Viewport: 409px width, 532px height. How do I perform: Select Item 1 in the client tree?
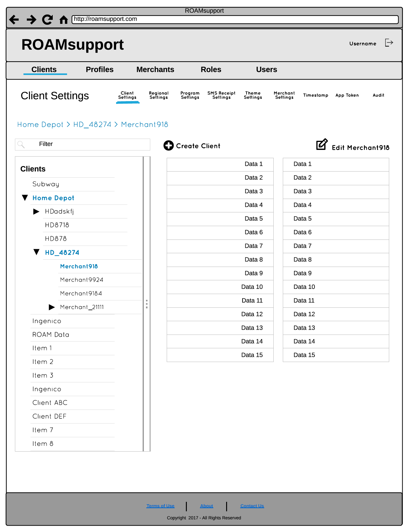coord(42,348)
